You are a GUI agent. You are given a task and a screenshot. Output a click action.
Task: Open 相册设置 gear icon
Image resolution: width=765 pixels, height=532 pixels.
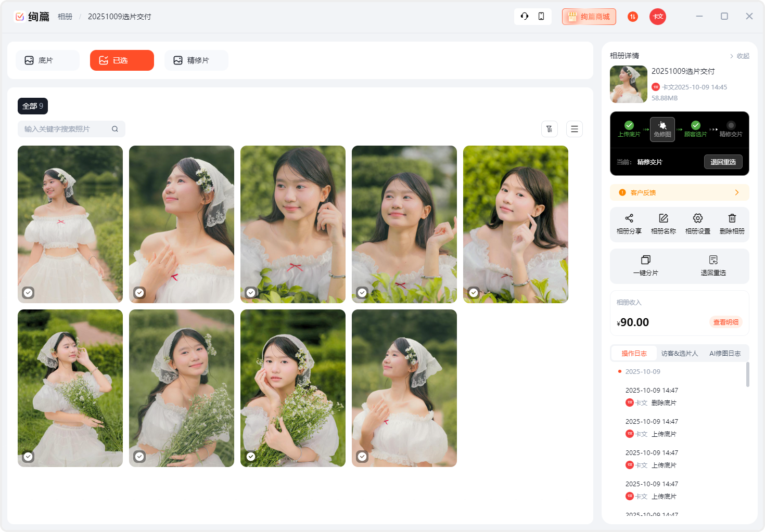tap(697, 218)
